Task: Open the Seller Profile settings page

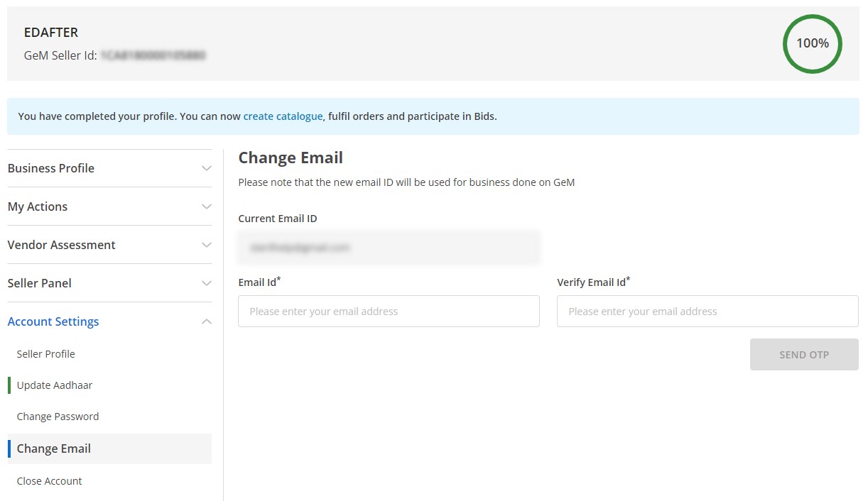Action: point(46,354)
